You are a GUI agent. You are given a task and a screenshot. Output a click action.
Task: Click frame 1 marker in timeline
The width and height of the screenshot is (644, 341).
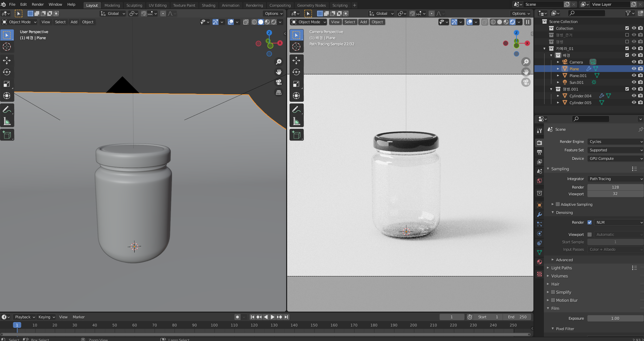(x=17, y=325)
